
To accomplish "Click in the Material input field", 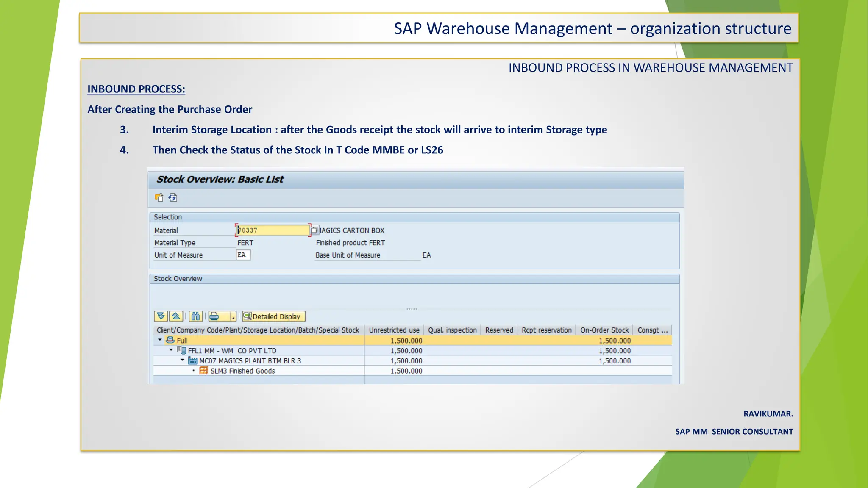I will (273, 230).
